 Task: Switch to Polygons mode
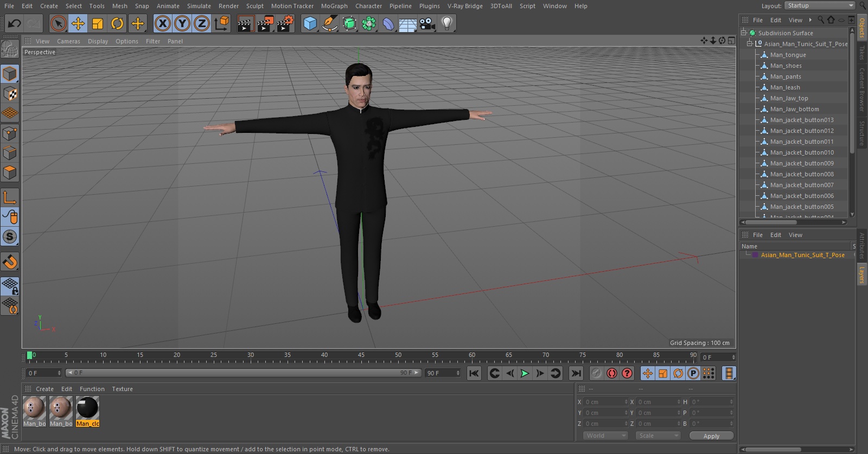[x=10, y=172]
